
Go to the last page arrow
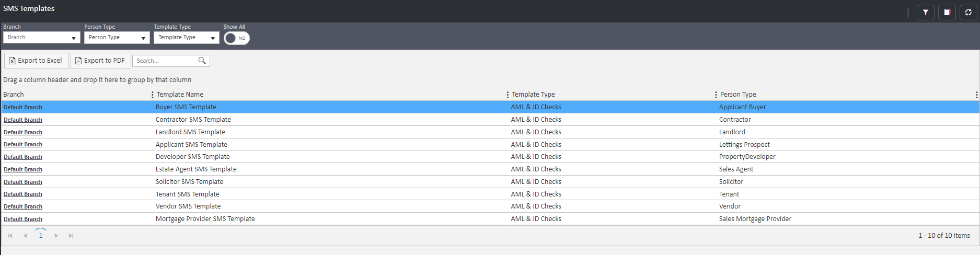71,236
